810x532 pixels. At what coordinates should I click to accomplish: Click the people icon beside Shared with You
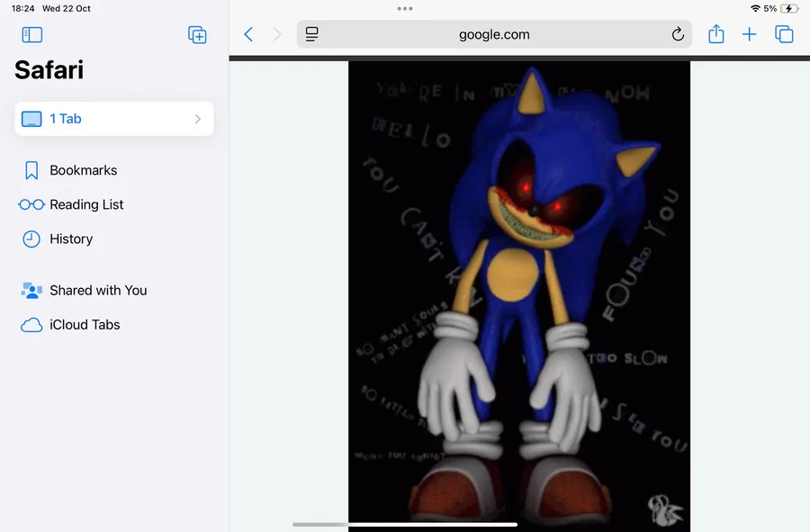coord(31,291)
